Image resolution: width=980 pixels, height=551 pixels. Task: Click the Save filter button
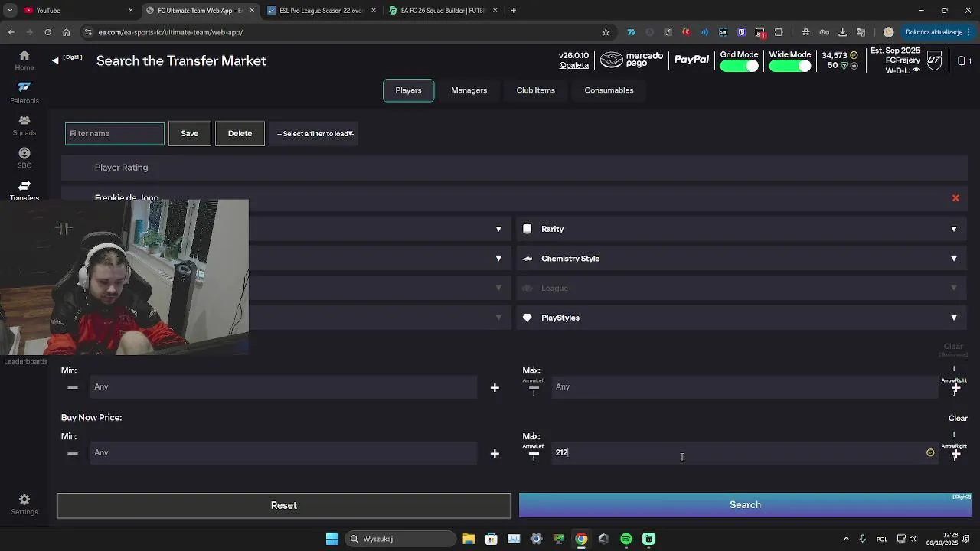(189, 133)
